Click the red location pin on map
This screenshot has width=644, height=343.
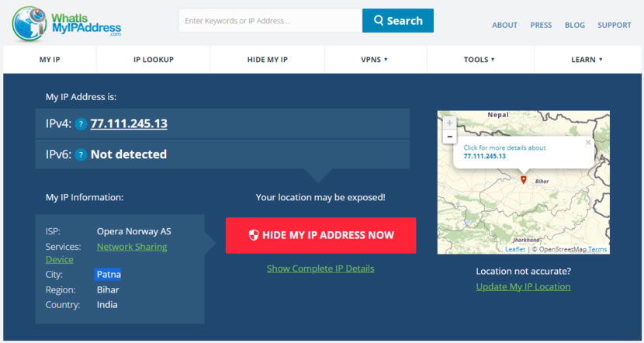pos(523,179)
